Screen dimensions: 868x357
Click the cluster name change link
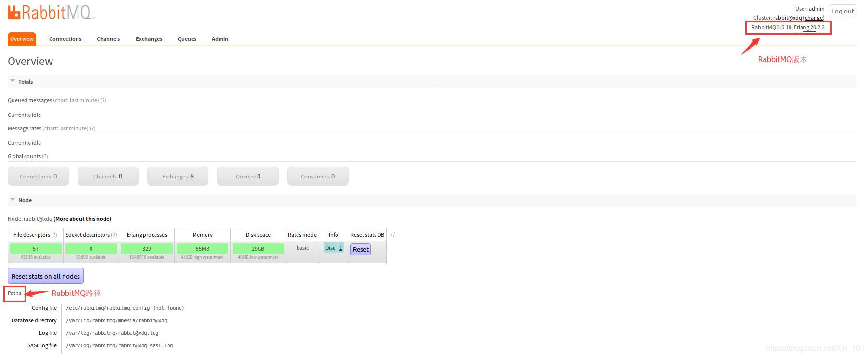click(814, 18)
